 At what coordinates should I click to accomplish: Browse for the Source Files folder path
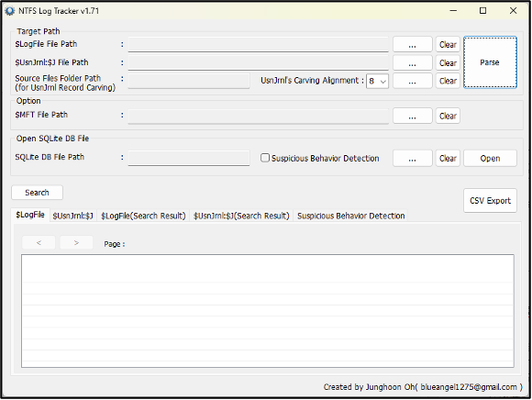(x=412, y=81)
